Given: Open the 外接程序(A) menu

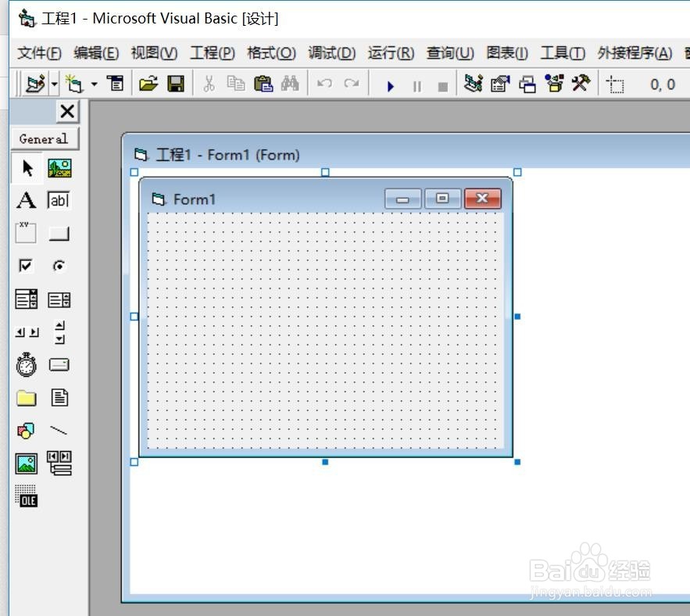Looking at the screenshot, I should 635,53.
